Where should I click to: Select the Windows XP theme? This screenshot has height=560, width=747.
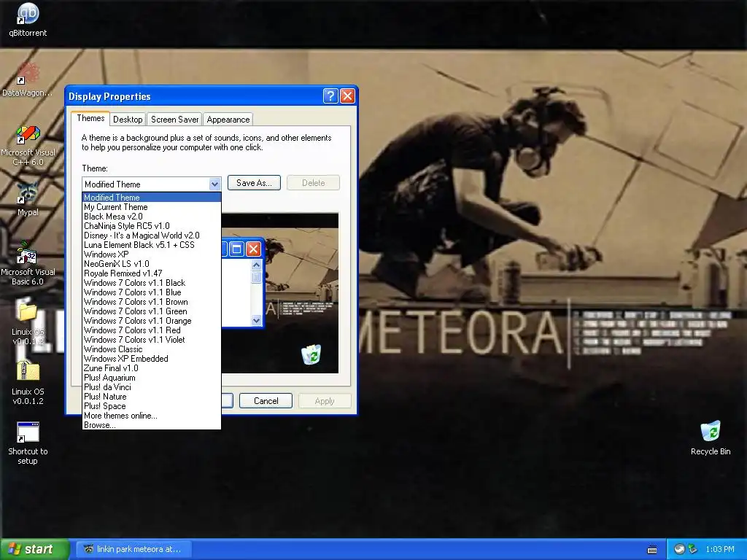(x=152, y=254)
